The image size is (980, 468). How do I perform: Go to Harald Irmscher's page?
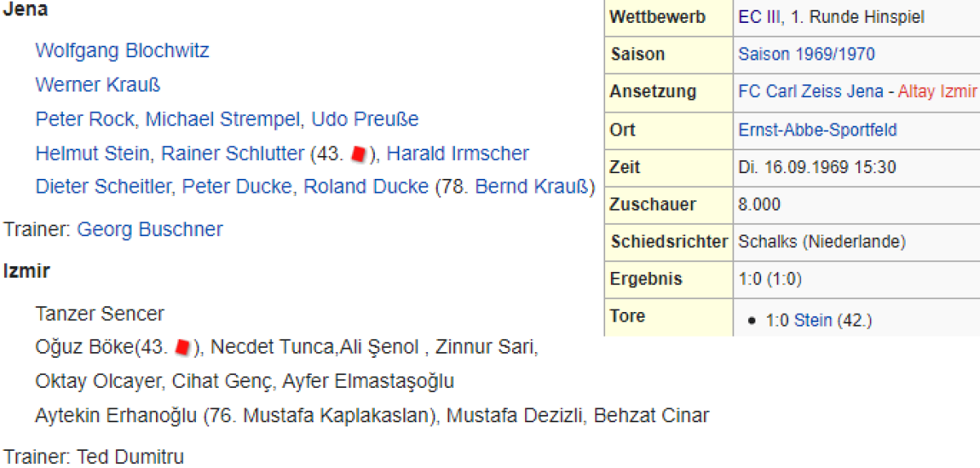pyautogui.click(x=458, y=154)
